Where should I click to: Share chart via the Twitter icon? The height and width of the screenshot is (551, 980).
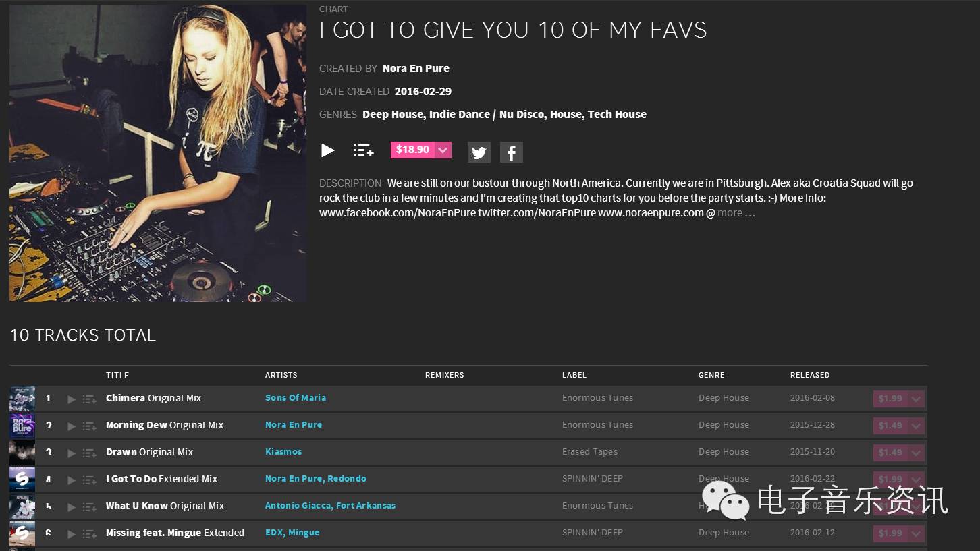point(479,152)
